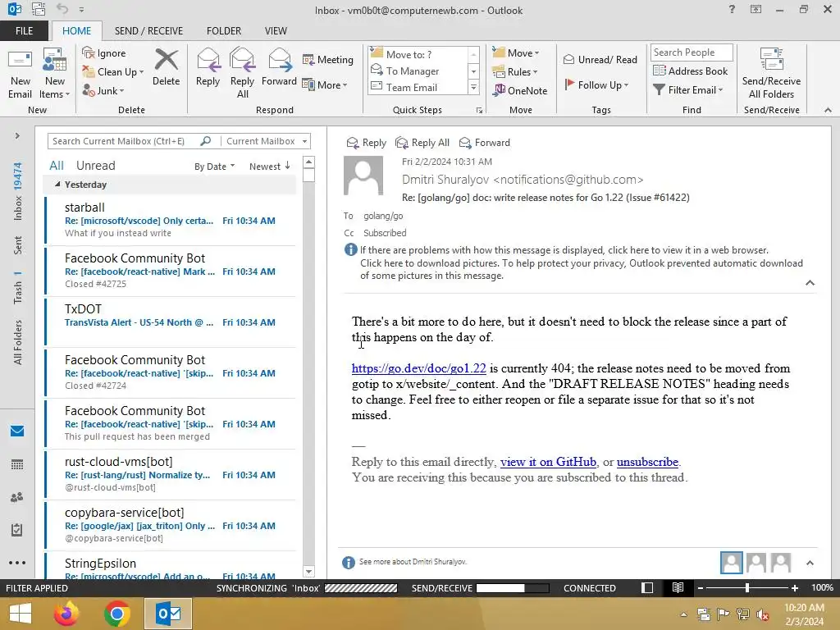Screen dimensions: 840x630
Task: Open the Move dropdown
Action: click(x=517, y=53)
